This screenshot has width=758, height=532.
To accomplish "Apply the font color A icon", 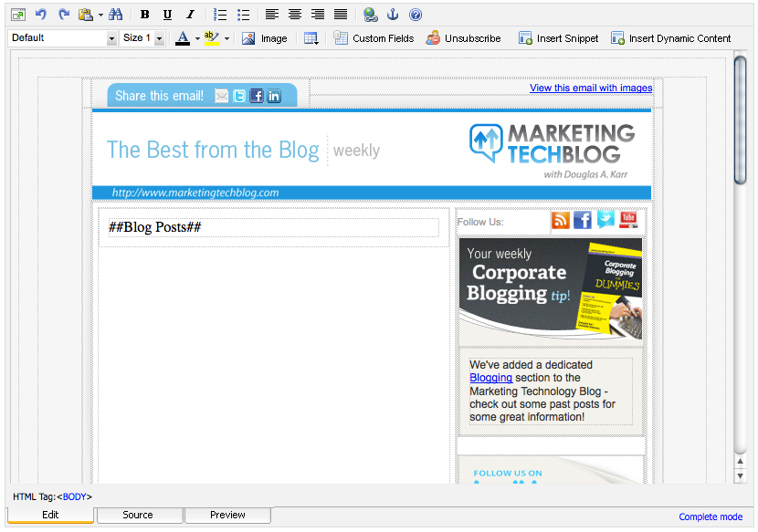I will [183, 38].
